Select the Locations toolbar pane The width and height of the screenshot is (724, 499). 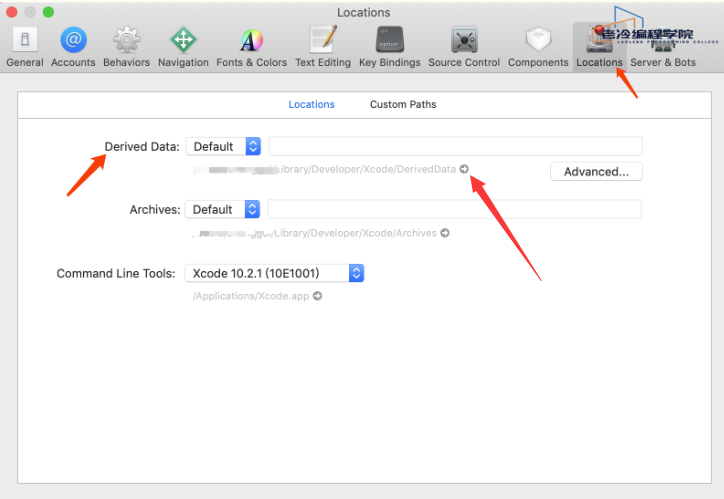(x=599, y=47)
